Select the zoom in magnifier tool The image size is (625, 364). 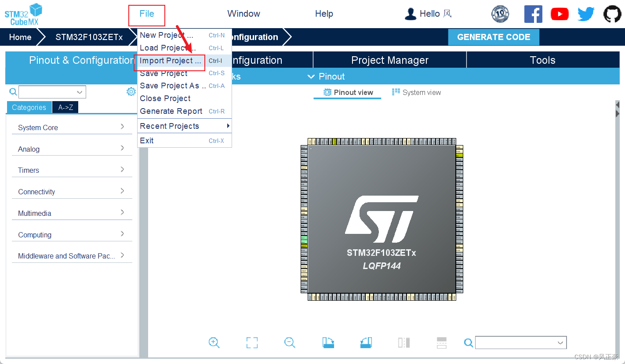pos(214,342)
